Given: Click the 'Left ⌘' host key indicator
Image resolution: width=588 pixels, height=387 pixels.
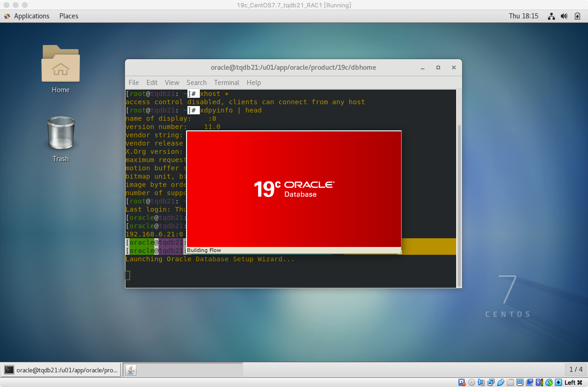Looking at the screenshot, I should (573, 382).
